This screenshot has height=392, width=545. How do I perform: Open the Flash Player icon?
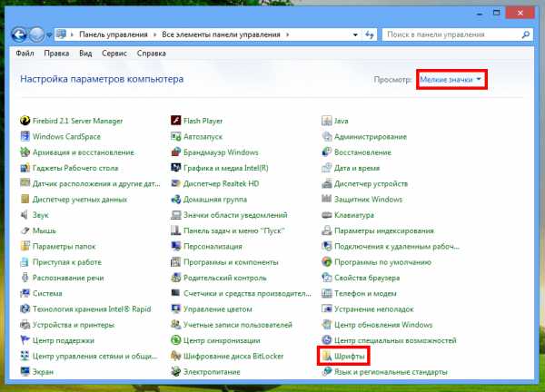tap(176, 121)
